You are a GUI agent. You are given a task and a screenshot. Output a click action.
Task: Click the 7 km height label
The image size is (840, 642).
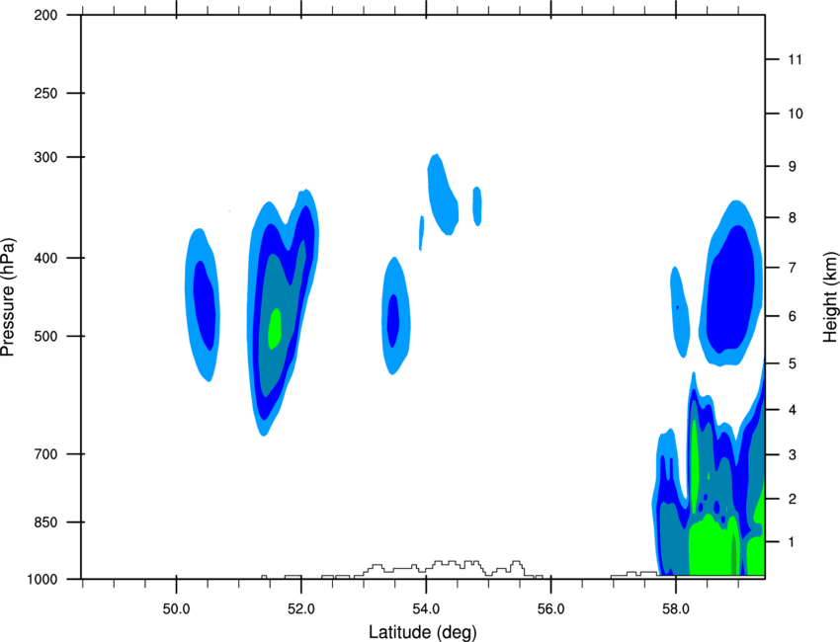click(x=793, y=268)
